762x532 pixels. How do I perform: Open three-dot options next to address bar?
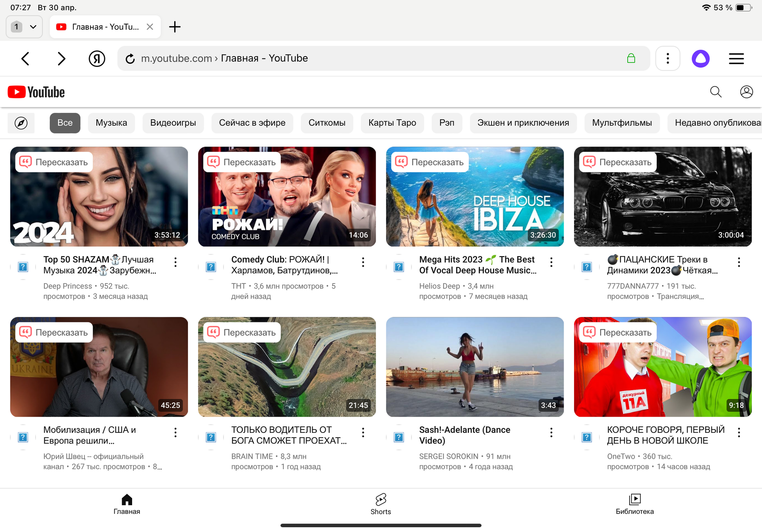pyautogui.click(x=667, y=59)
